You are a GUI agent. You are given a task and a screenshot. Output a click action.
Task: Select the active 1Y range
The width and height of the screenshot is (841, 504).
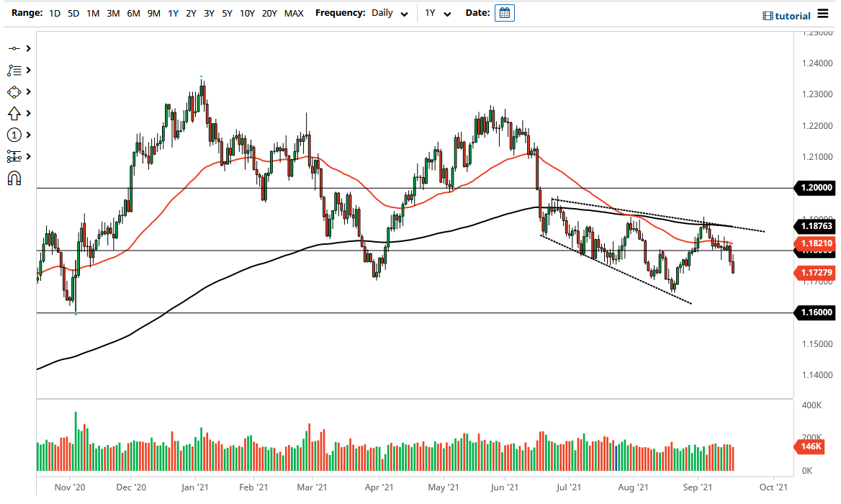173,13
